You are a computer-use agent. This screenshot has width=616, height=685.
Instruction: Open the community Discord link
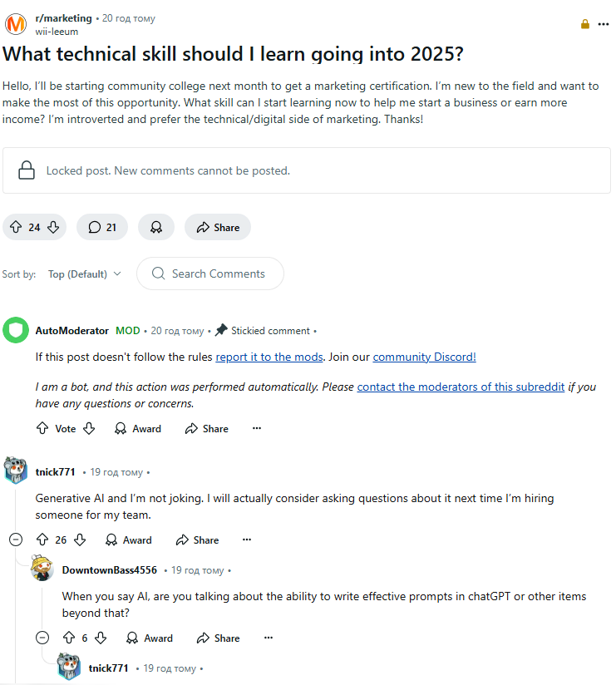click(x=424, y=357)
